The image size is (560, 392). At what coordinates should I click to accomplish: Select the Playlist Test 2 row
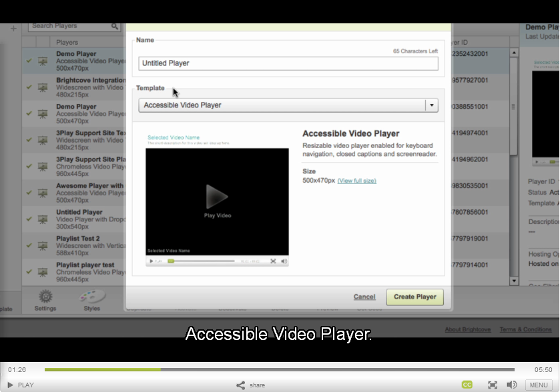tap(74, 245)
